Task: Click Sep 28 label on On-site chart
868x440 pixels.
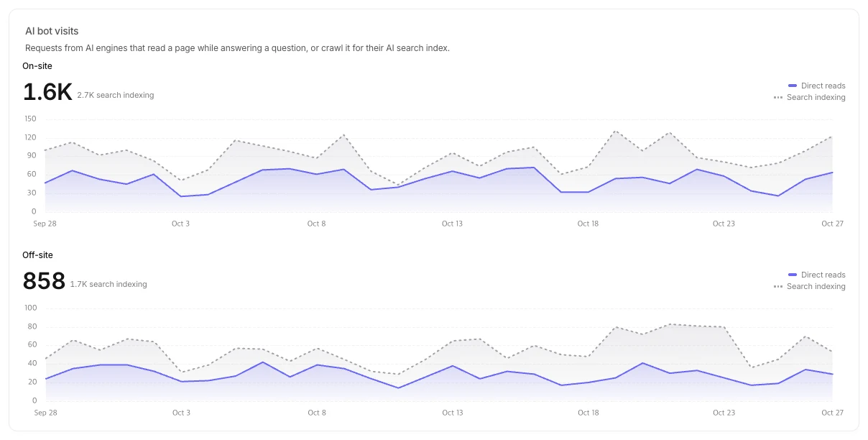Action: click(x=45, y=224)
